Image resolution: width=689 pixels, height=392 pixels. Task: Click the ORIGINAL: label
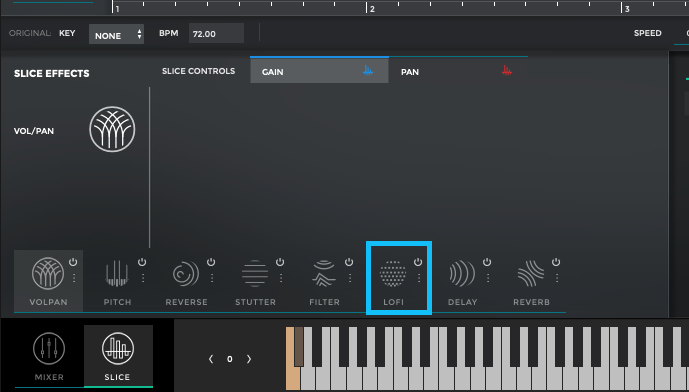coord(30,33)
